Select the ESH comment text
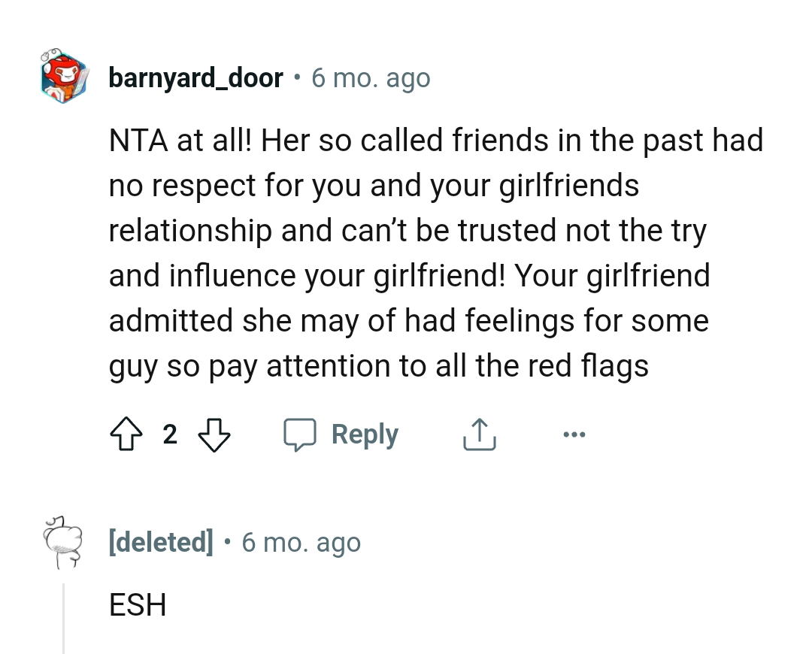The width and height of the screenshot is (812, 654). (x=138, y=605)
